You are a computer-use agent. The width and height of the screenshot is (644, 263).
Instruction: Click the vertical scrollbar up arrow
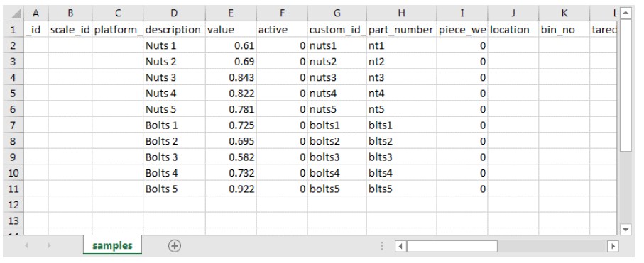[x=625, y=13]
